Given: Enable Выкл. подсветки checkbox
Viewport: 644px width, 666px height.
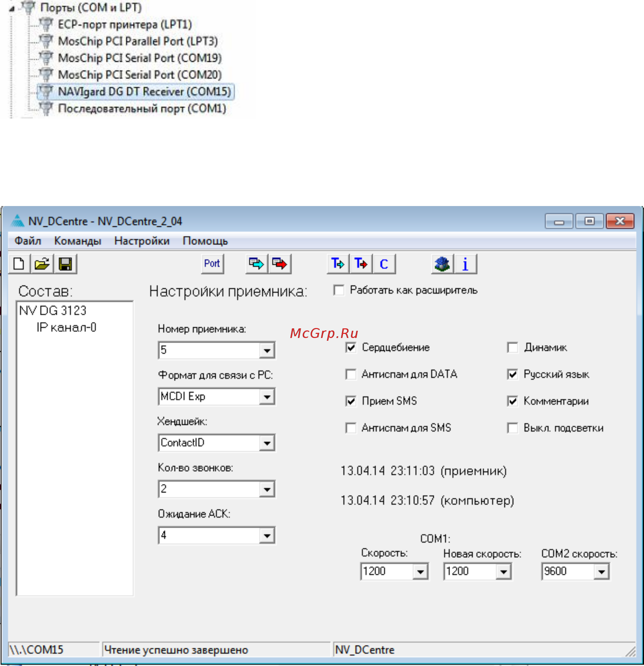Looking at the screenshot, I should click(x=512, y=428).
